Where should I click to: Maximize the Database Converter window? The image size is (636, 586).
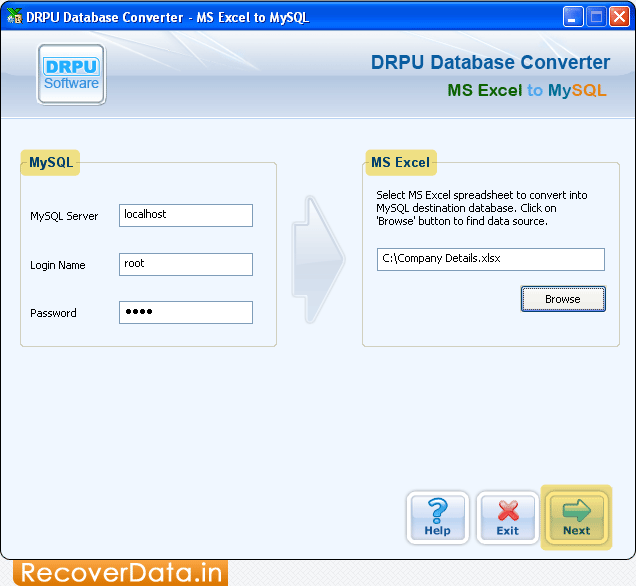click(596, 17)
